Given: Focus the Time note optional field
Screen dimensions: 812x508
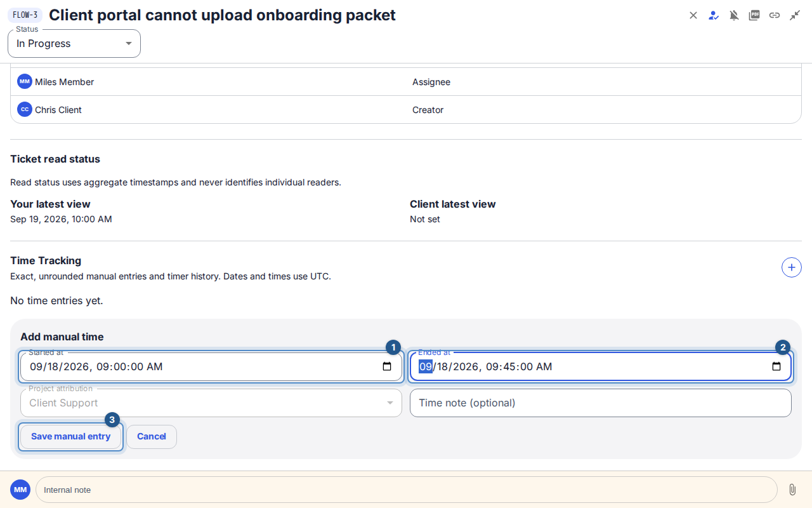Looking at the screenshot, I should 601,403.
